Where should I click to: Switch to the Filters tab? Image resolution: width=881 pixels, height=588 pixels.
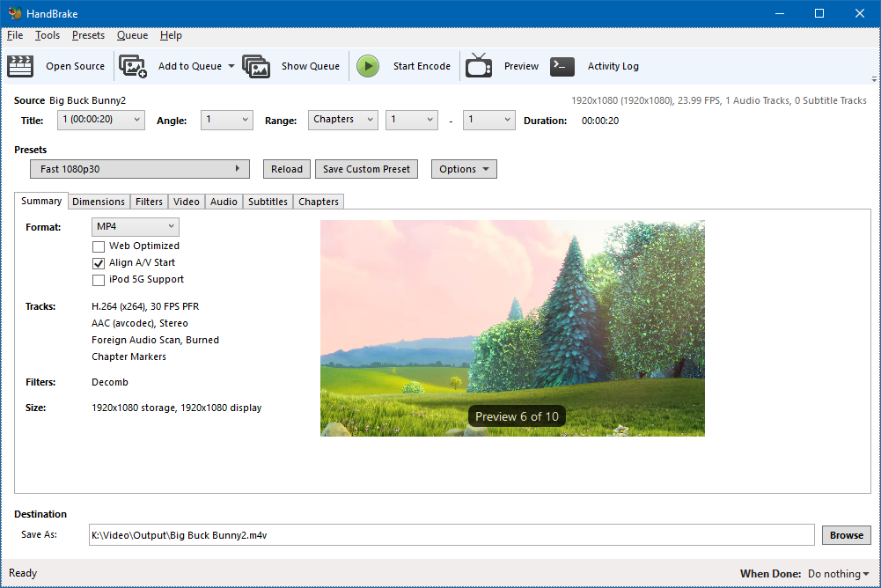point(149,202)
